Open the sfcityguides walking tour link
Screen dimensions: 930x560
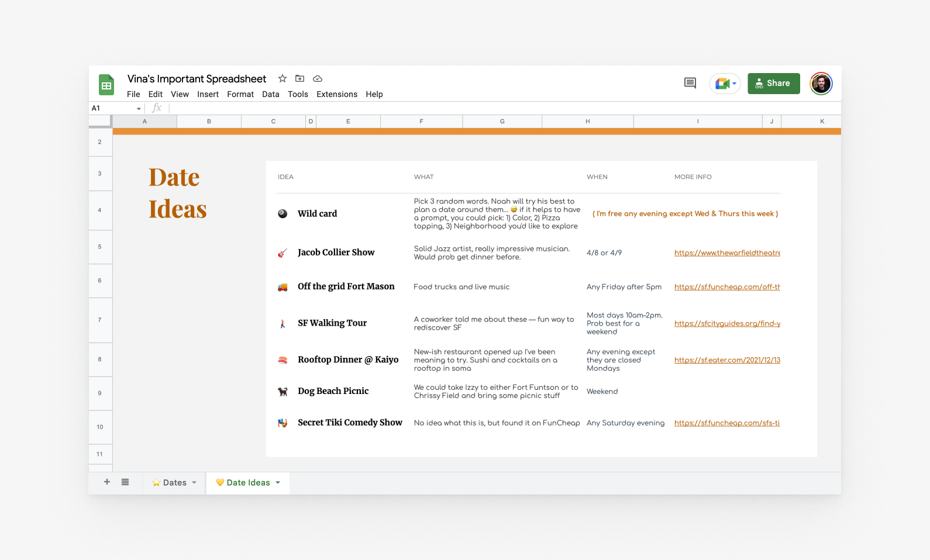[727, 323]
